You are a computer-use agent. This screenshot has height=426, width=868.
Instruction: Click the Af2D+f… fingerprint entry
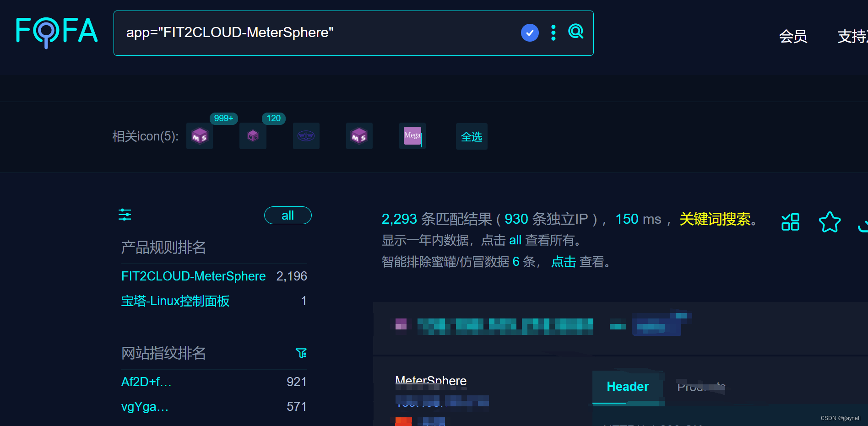146,382
